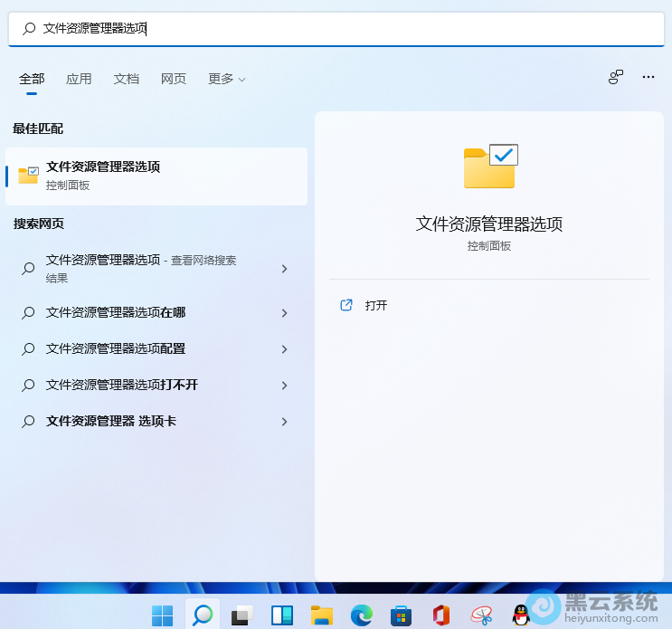This screenshot has height=629, width=672.
Task: Switch to the 应用 tab
Action: pos(79,80)
